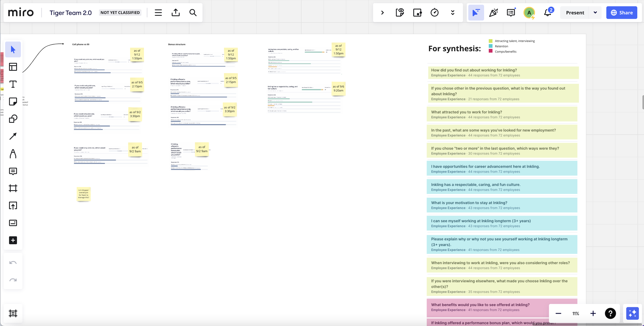644x326 pixels.
Task: Open the comments panel icon
Action: pos(511,13)
